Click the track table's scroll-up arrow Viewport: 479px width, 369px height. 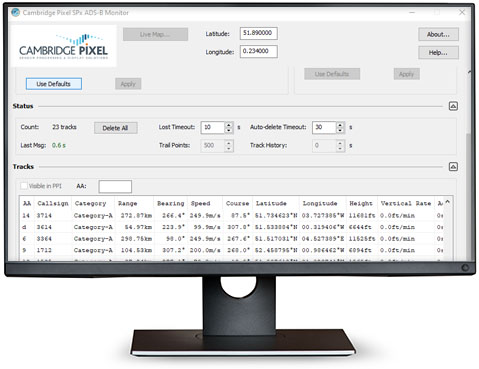[x=448, y=202]
